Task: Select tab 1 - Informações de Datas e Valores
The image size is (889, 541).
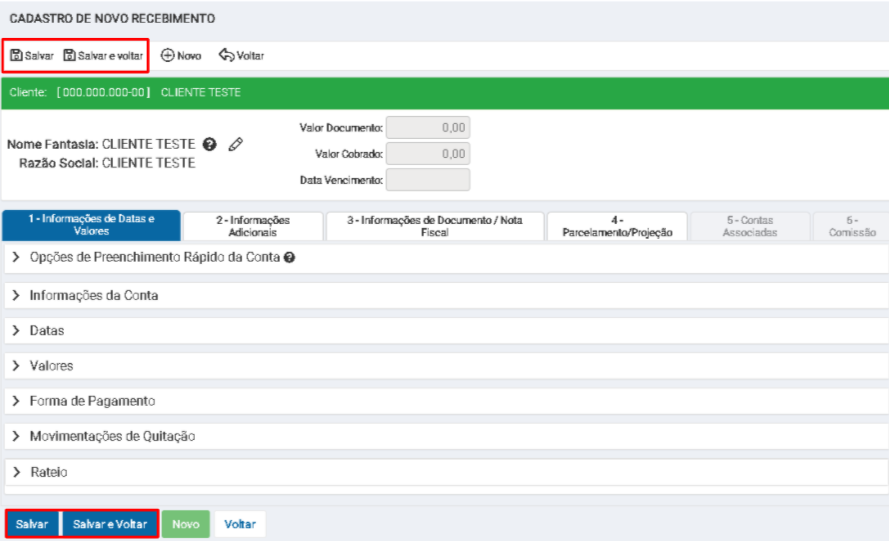Action: click(91, 225)
